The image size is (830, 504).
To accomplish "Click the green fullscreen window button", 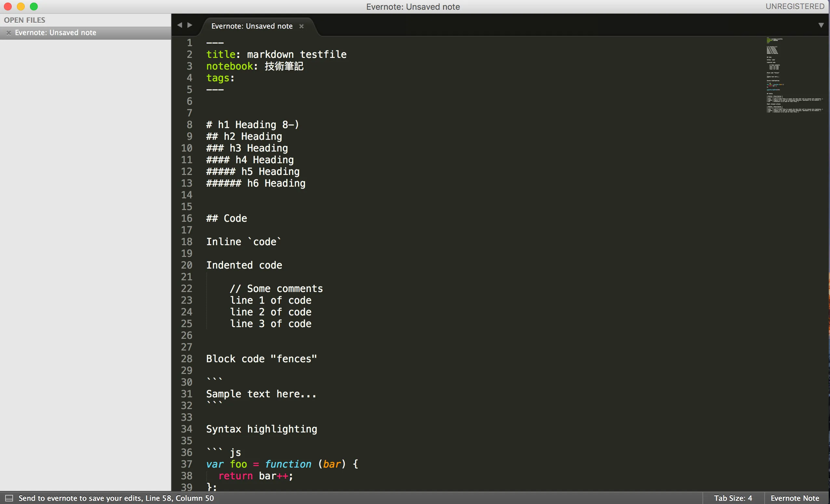I will pos(34,7).
